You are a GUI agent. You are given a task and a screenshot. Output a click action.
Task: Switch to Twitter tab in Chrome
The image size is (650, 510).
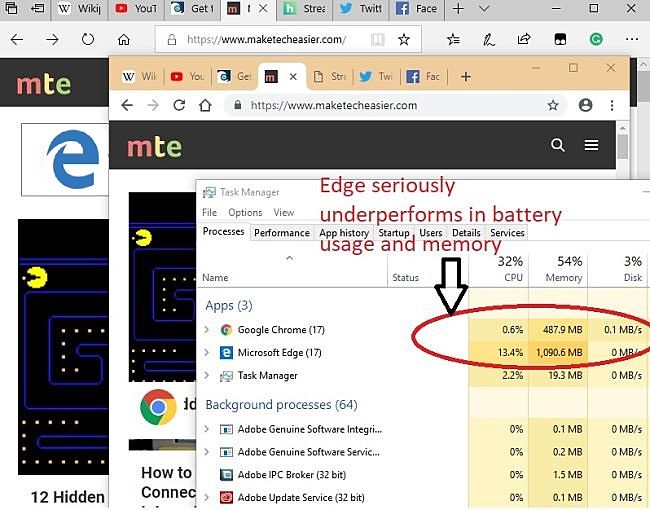[376, 77]
